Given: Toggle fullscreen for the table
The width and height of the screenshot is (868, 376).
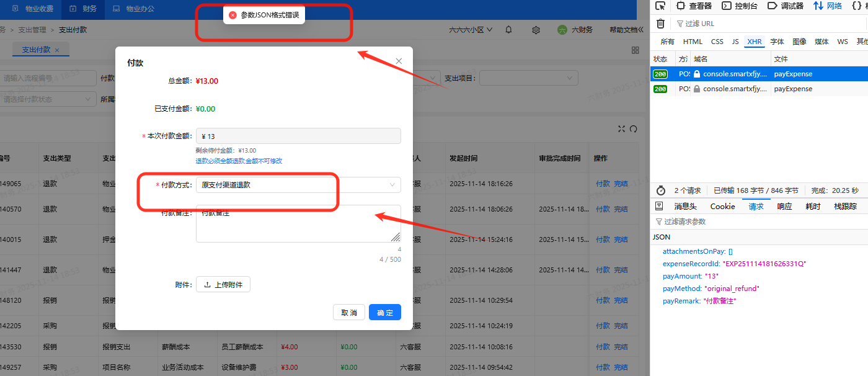Looking at the screenshot, I should (622, 129).
